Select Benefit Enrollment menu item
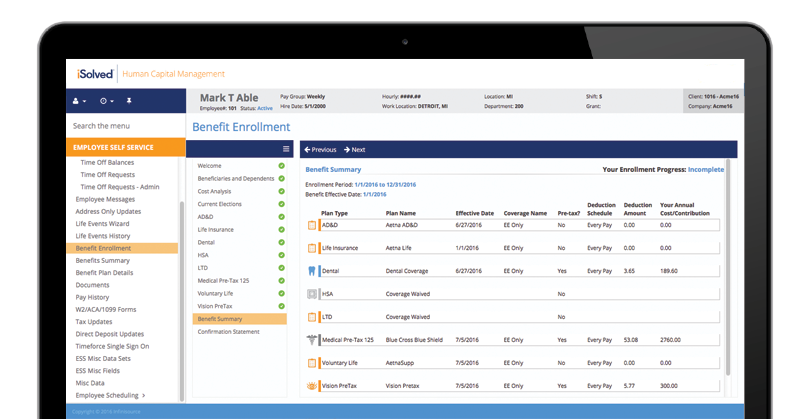Image resolution: width=802 pixels, height=419 pixels. click(x=122, y=248)
